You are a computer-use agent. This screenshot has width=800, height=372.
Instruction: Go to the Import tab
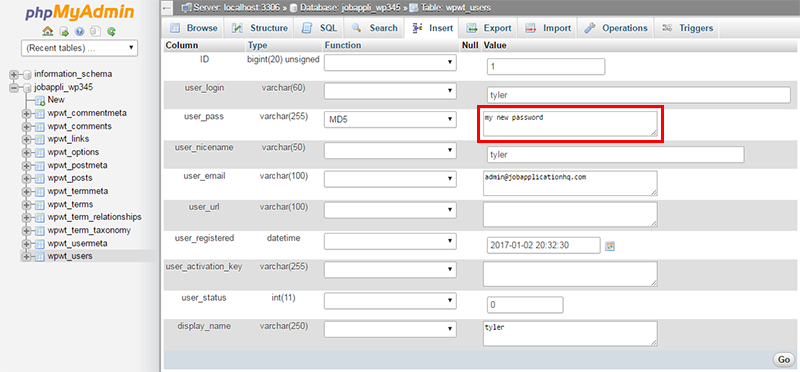(x=548, y=28)
